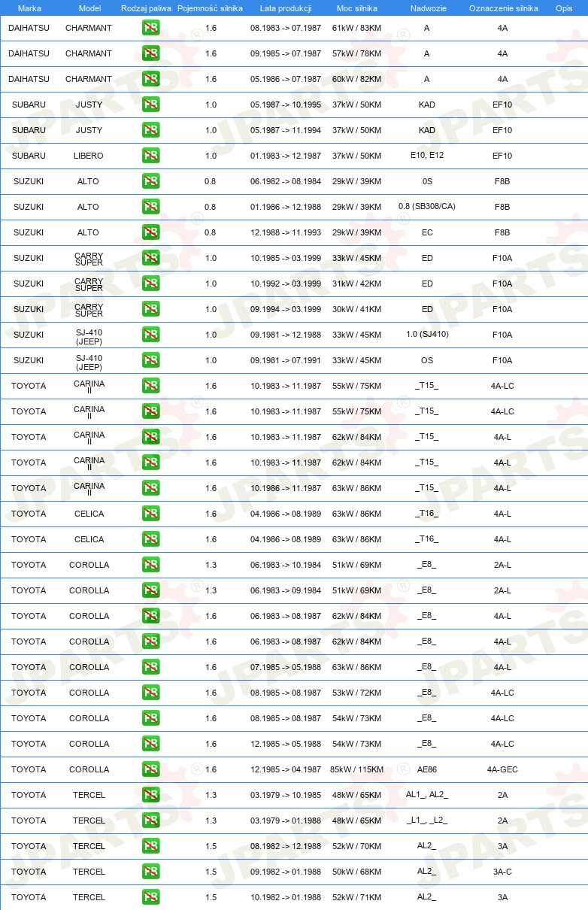Click the Marka column header
Screen dimensions: 588x910
(x=29, y=8)
